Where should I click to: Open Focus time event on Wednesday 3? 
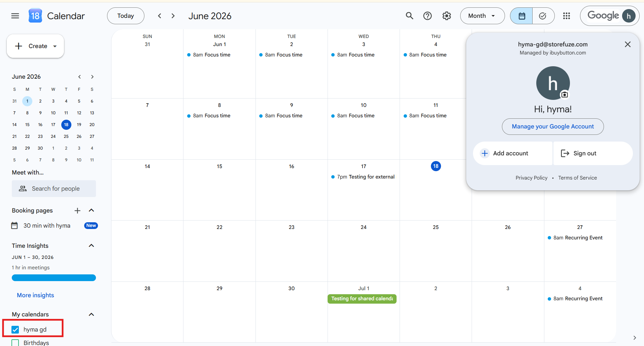[x=353, y=55]
